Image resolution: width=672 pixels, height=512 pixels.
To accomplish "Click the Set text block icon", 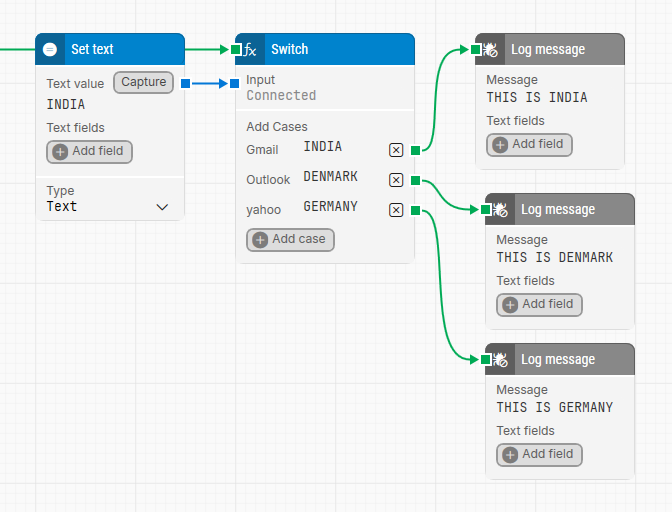I will [x=50, y=49].
